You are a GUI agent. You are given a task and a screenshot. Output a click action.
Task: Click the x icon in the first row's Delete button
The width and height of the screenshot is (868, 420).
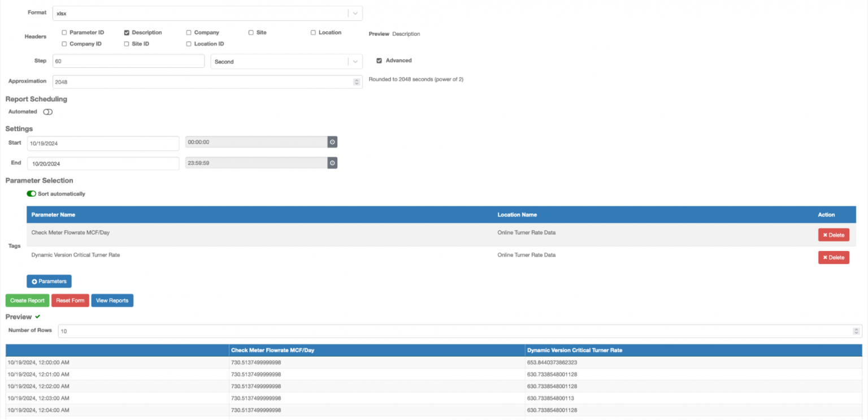824,235
